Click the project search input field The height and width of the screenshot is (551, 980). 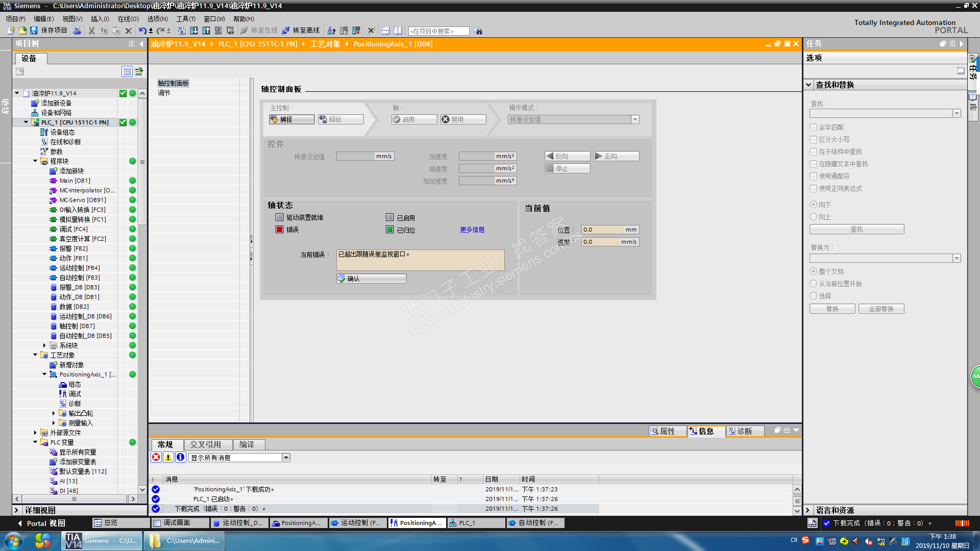coord(438,31)
